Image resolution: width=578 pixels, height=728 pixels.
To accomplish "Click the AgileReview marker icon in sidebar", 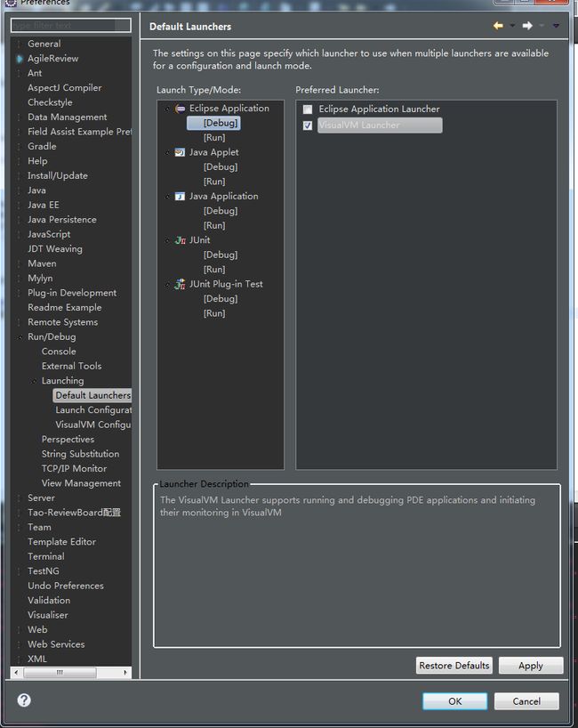I will (20, 59).
